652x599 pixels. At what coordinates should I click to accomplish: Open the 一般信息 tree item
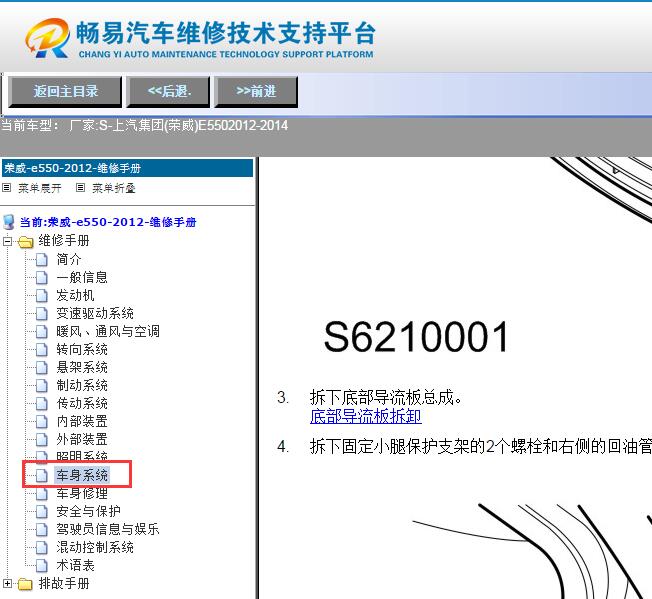(x=82, y=277)
